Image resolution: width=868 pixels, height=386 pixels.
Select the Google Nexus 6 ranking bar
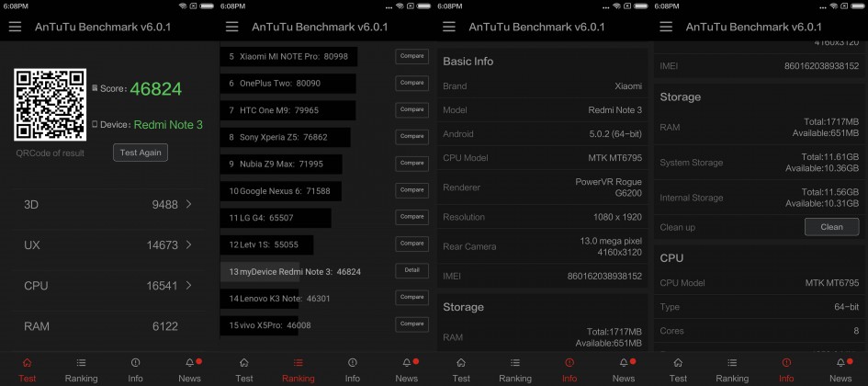(279, 191)
